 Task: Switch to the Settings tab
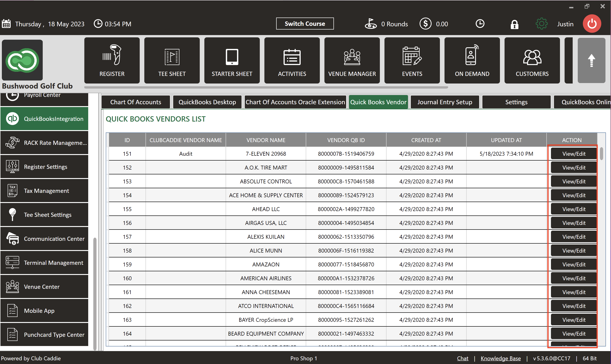pos(516,102)
